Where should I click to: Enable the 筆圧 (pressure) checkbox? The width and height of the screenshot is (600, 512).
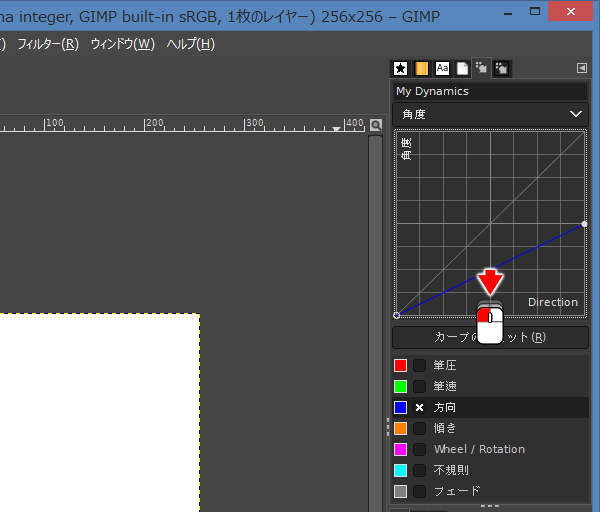420,366
